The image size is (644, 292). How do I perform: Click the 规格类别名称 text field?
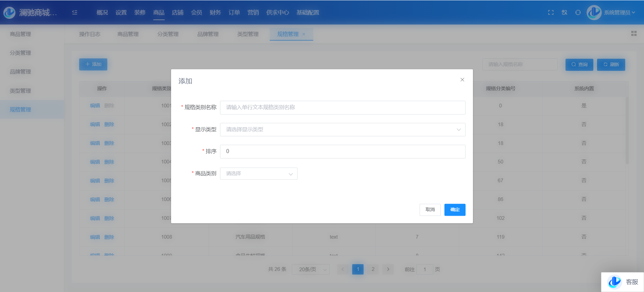(x=342, y=107)
